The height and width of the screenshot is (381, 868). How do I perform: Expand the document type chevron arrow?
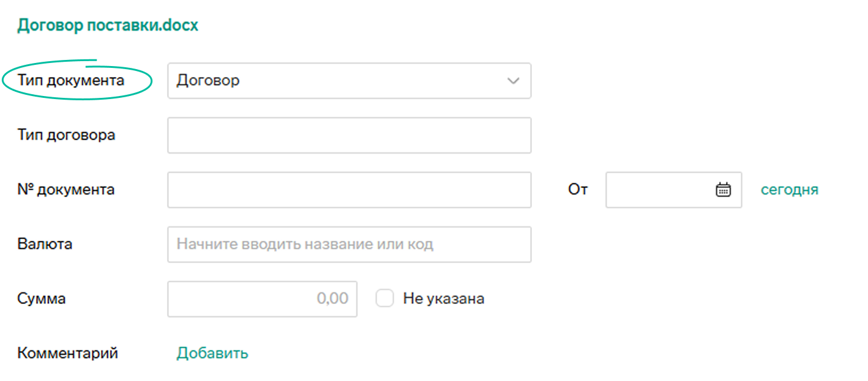513,81
